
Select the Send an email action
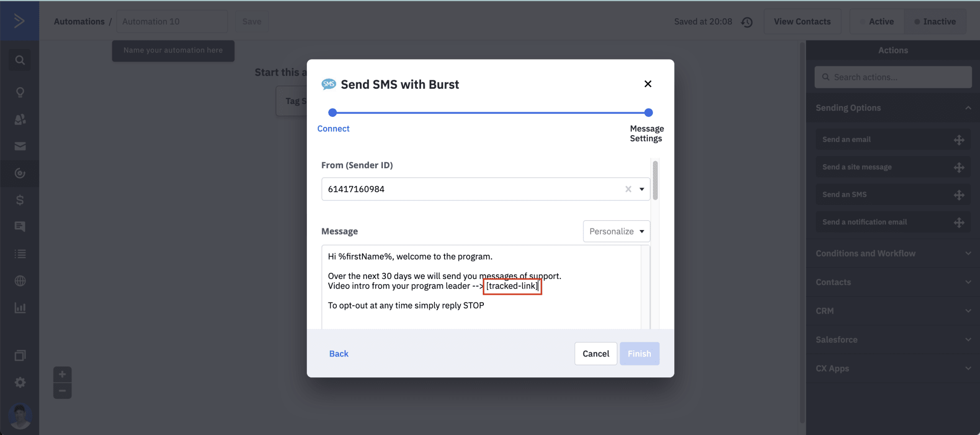tap(893, 140)
